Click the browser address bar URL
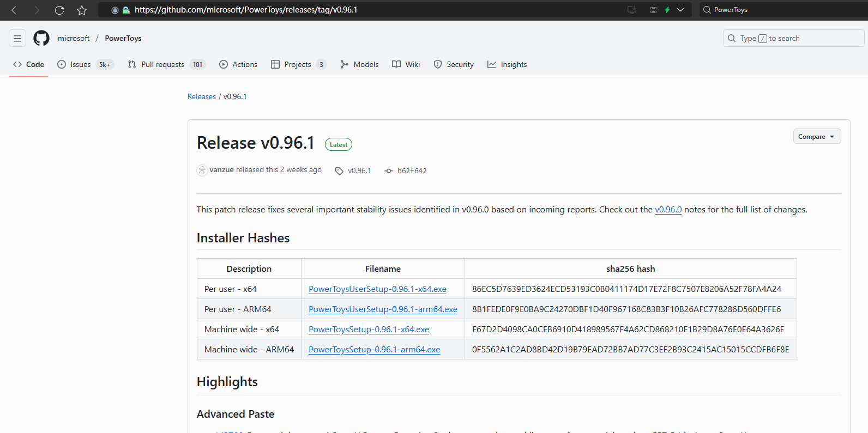The height and width of the screenshot is (433, 868). (246, 10)
